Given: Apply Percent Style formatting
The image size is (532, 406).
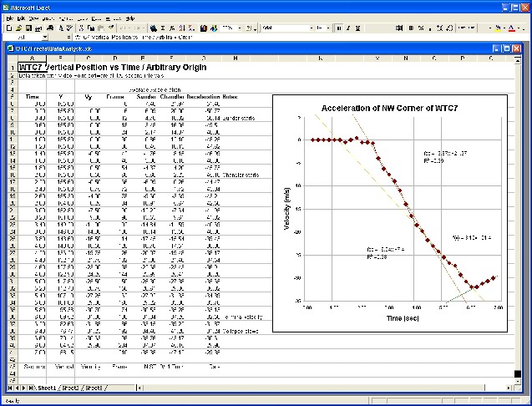Looking at the screenshot, I should [x=421, y=28].
